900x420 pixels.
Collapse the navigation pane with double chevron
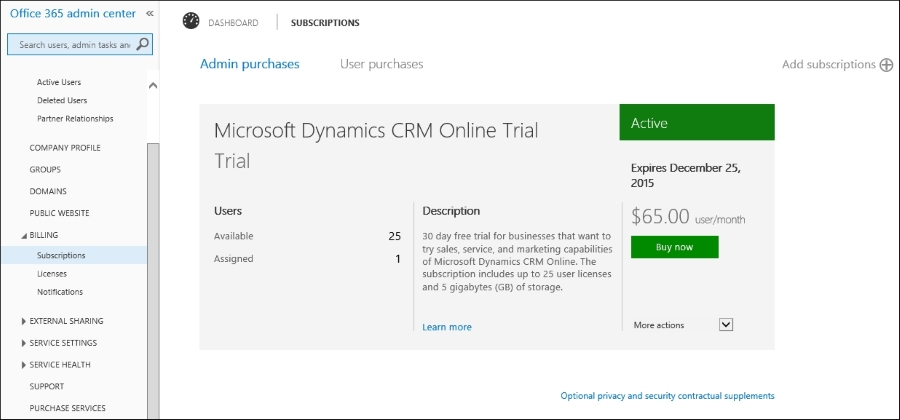tap(149, 13)
